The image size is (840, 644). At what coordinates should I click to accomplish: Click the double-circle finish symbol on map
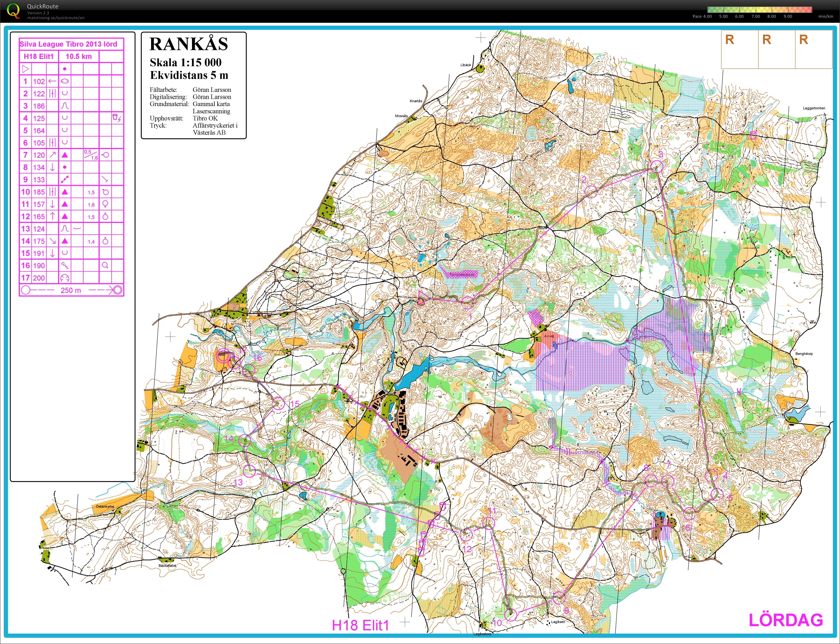pos(223,356)
